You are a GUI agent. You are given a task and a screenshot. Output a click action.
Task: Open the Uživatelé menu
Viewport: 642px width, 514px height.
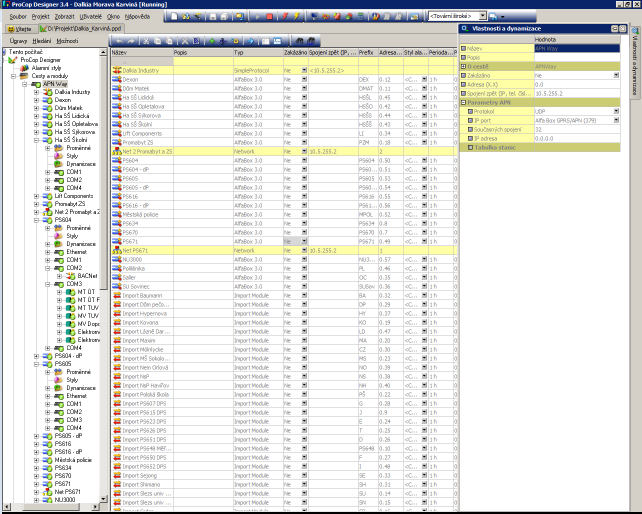click(x=91, y=16)
